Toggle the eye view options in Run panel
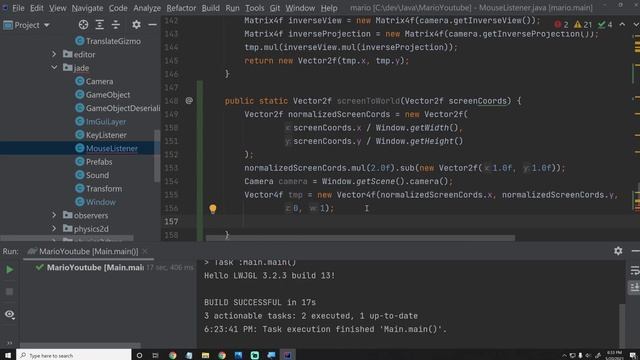 9,314
